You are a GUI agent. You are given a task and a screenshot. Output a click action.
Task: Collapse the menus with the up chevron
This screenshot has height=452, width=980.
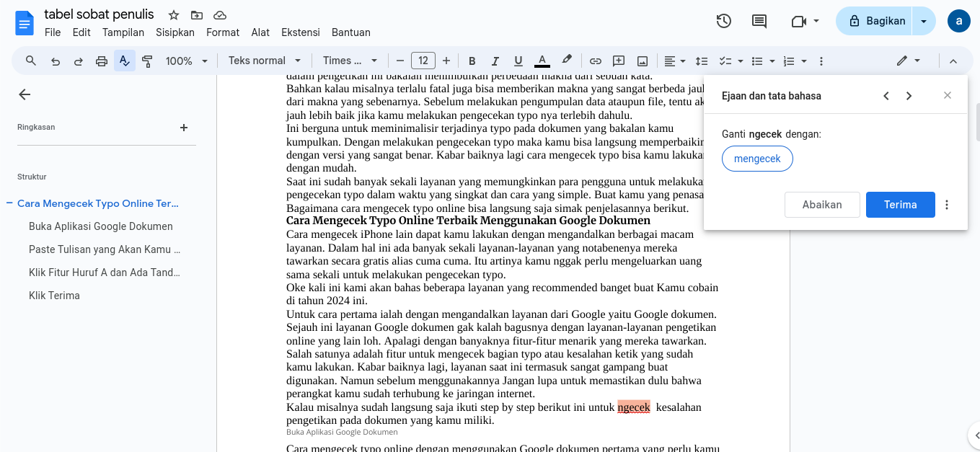coord(953,61)
